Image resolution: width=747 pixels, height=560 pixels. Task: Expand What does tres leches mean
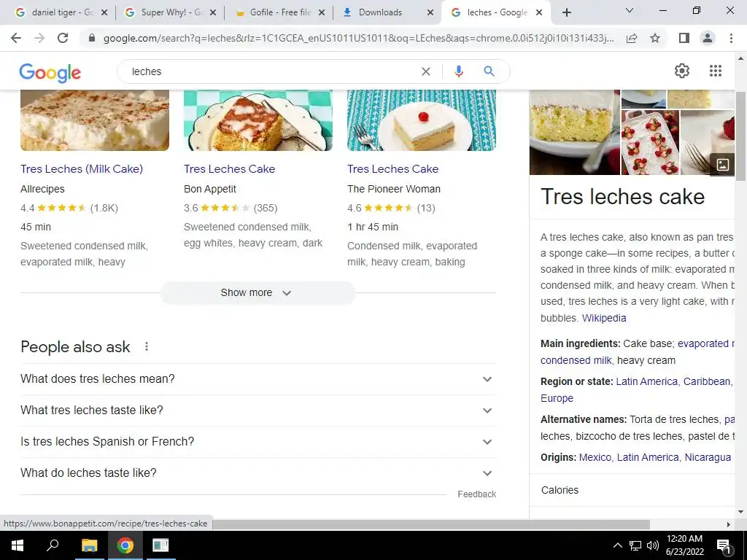tap(258, 379)
